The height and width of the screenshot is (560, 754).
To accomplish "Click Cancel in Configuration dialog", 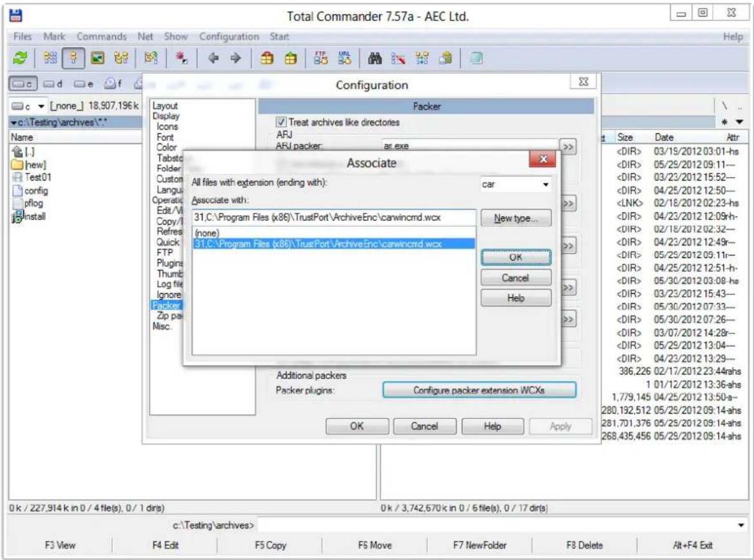I will 425,426.
